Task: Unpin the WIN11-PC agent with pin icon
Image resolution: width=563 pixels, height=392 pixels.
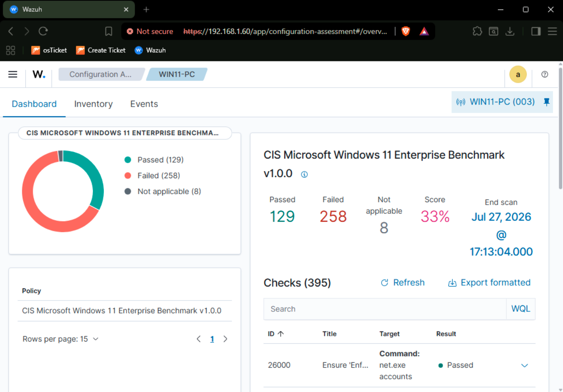Action: (546, 102)
